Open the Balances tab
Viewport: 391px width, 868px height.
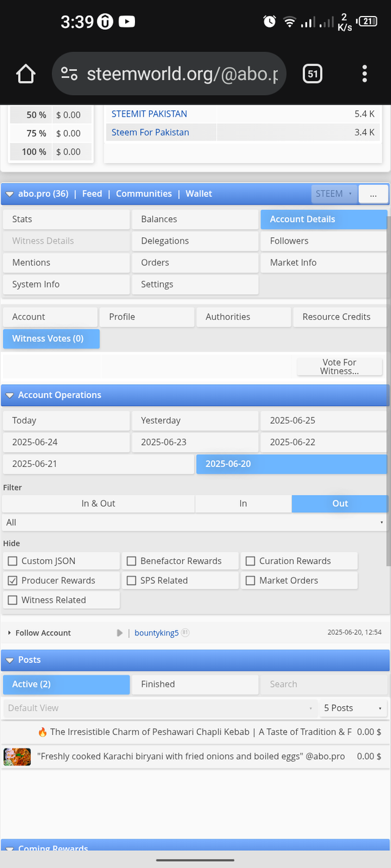coord(195,219)
